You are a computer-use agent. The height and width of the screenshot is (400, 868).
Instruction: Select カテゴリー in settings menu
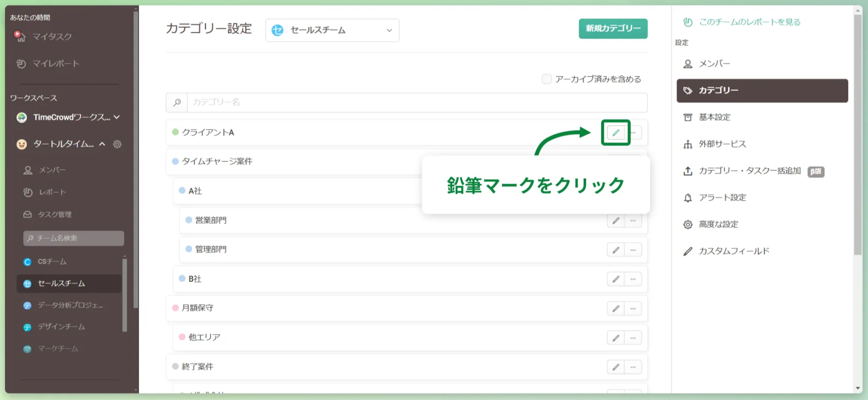[x=762, y=91]
